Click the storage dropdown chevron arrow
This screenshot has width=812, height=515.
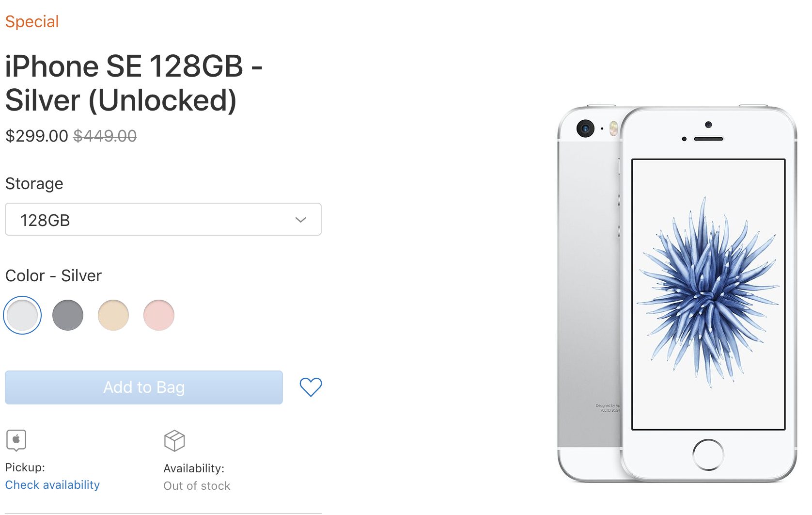coord(300,220)
